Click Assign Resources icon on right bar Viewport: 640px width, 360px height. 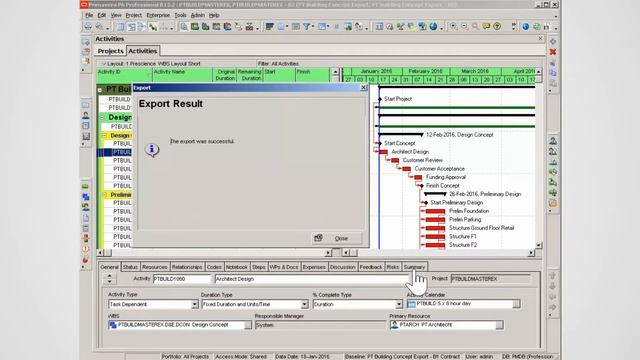(x=553, y=141)
